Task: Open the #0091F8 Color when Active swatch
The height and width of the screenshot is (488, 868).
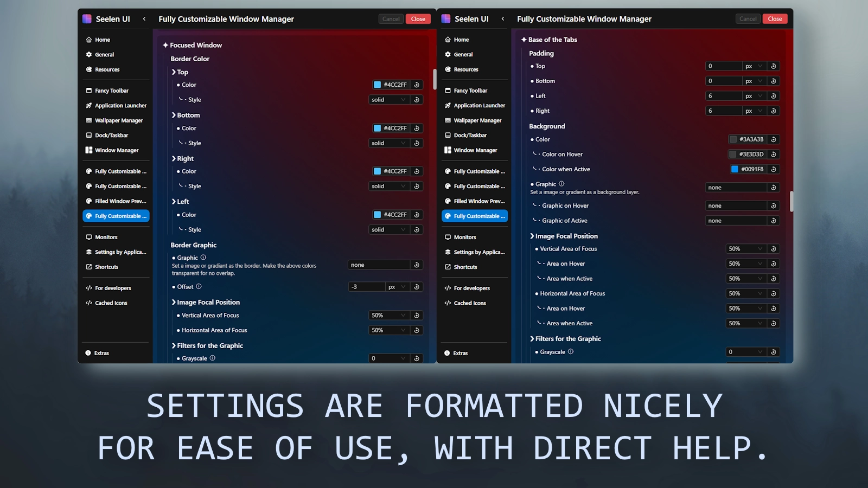Action: coord(735,169)
